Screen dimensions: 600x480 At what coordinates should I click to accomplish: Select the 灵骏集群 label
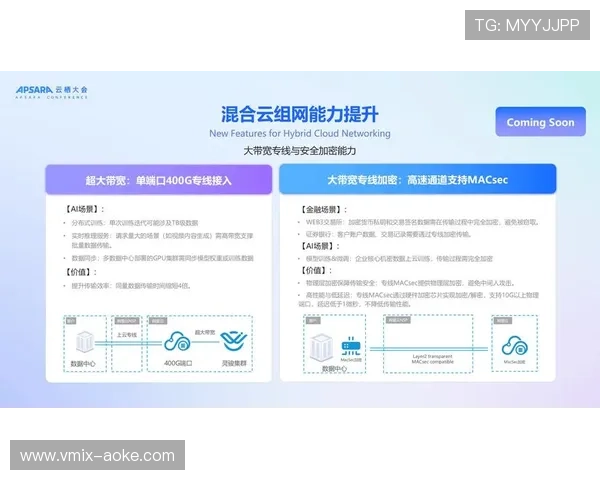tap(234, 363)
